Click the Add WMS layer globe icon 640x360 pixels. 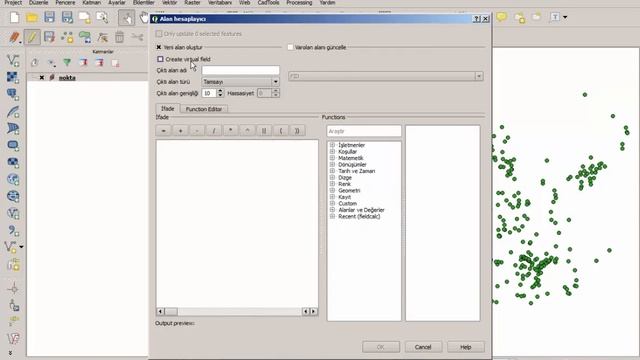point(13,179)
